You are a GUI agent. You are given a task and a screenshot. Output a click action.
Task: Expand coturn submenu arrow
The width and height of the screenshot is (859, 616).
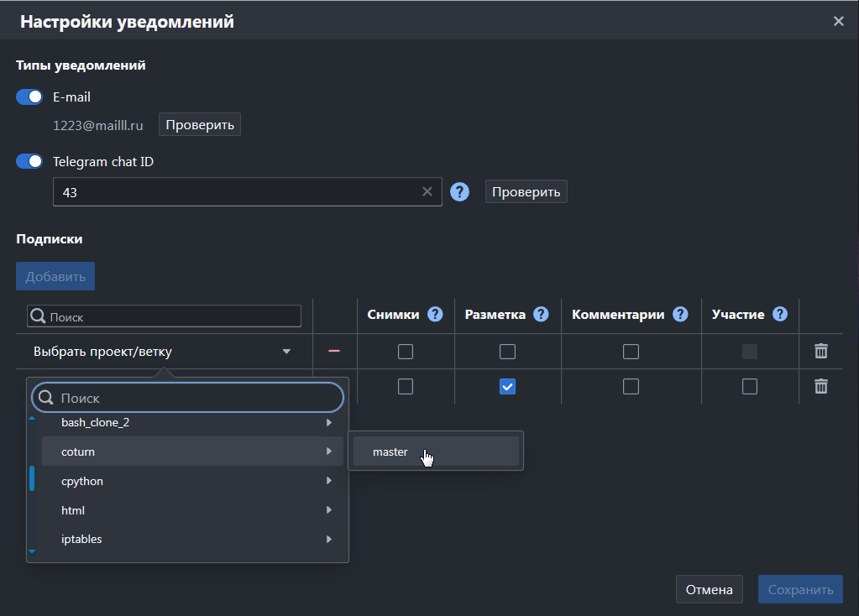328,452
